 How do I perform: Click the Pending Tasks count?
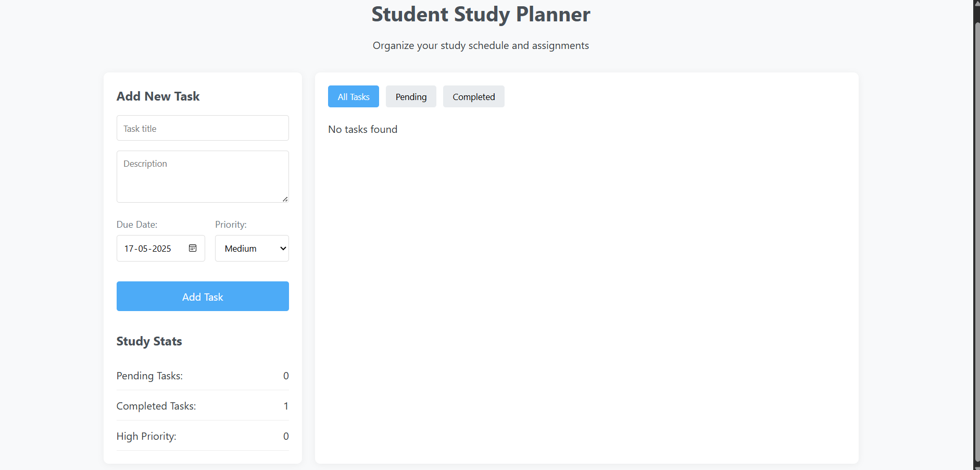[286, 376]
